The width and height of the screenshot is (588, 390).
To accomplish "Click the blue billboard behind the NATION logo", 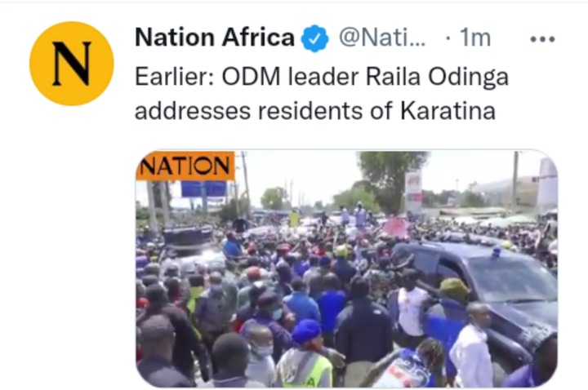I will tap(203, 188).
